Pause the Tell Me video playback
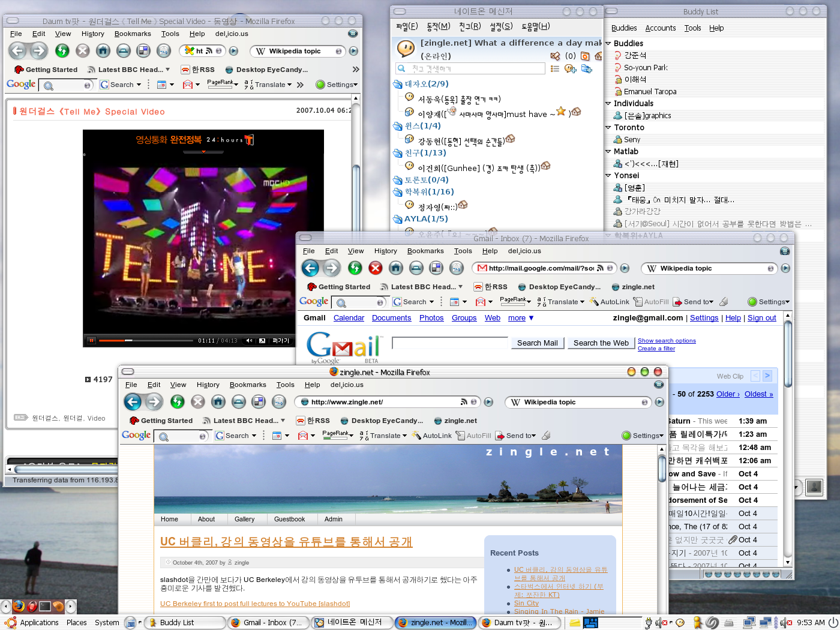 coord(91,341)
